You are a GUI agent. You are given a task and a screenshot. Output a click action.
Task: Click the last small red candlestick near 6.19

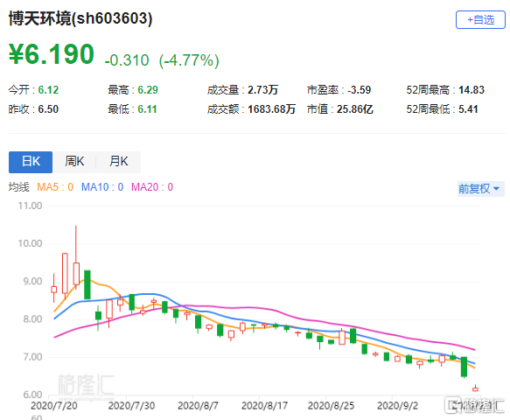pyautogui.click(x=475, y=388)
